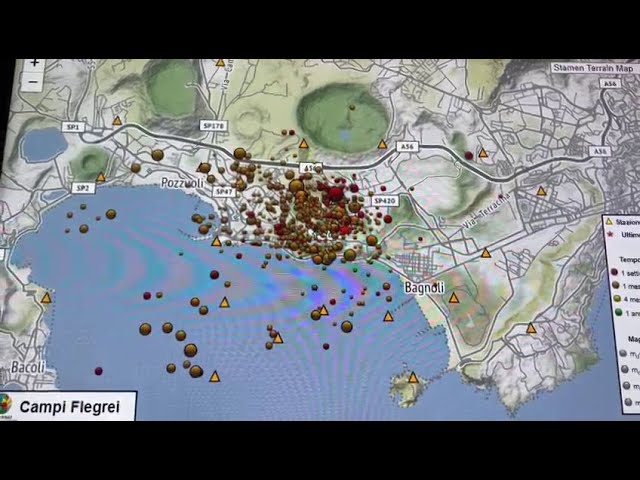
Task: Click the station triangle on the road east of Bagnoli
Action: pyautogui.click(x=486, y=253)
